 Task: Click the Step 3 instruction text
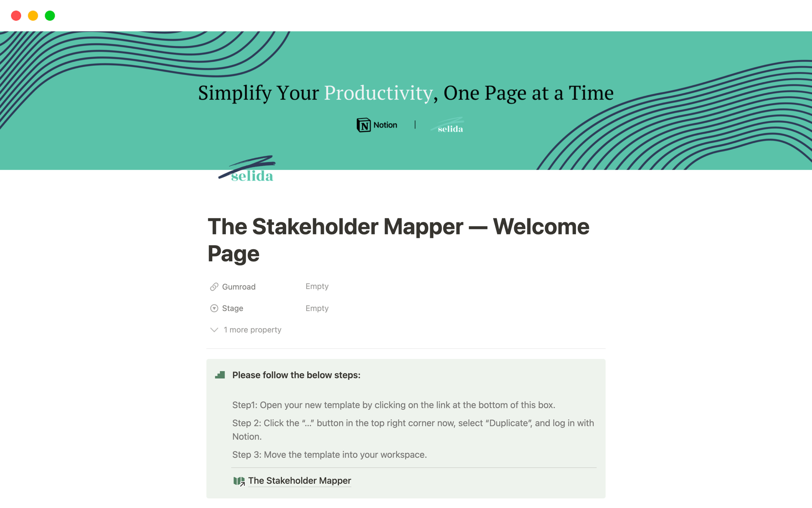click(x=329, y=454)
